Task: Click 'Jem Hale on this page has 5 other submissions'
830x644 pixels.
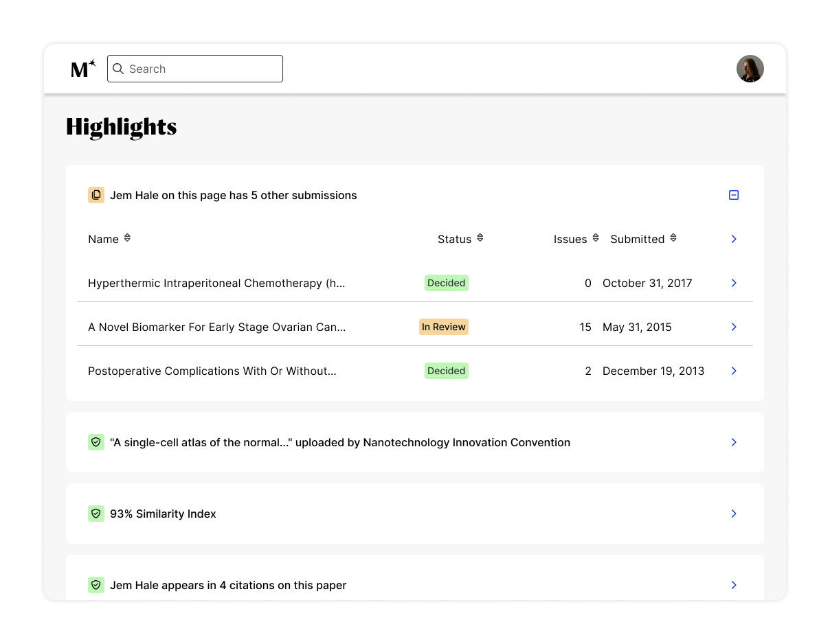Action: tap(234, 195)
